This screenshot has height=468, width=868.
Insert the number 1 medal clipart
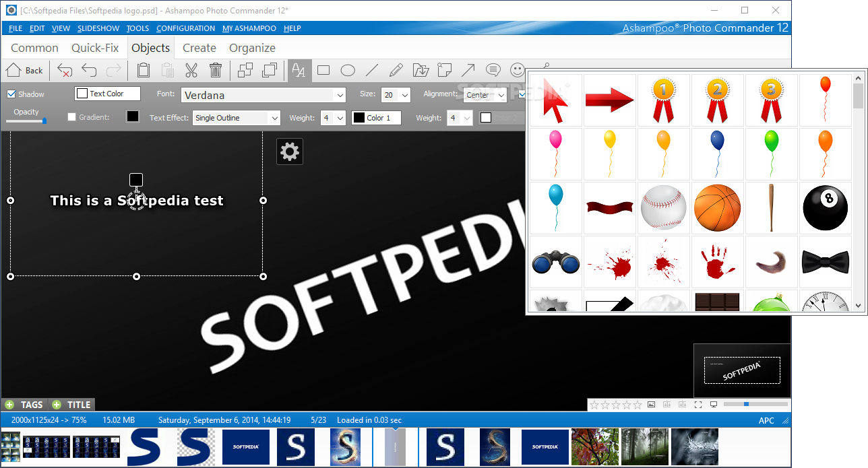(x=664, y=100)
